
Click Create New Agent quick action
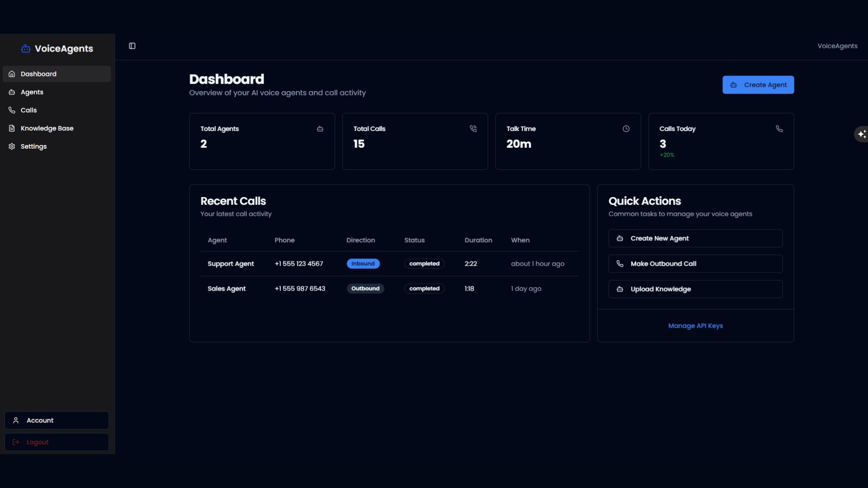click(x=695, y=239)
